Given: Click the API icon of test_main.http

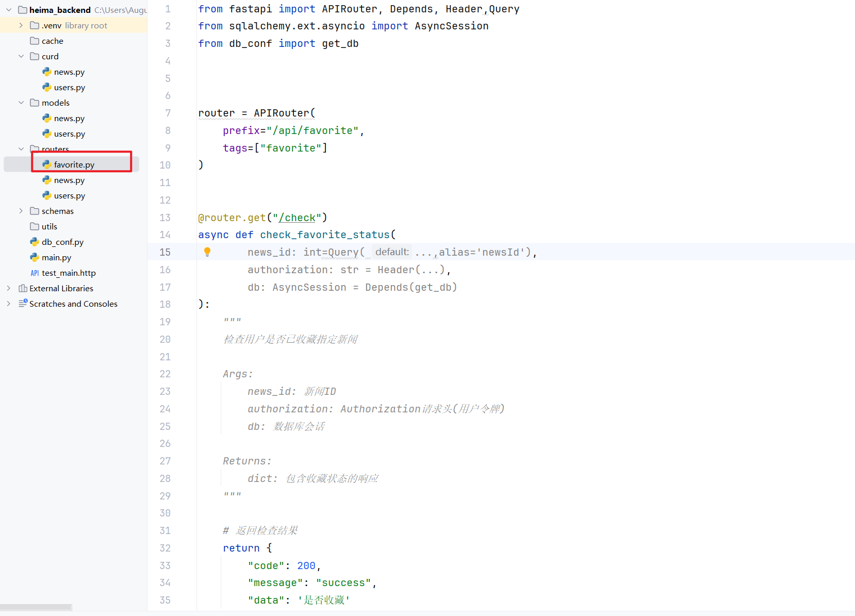Looking at the screenshot, I should 35,273.
